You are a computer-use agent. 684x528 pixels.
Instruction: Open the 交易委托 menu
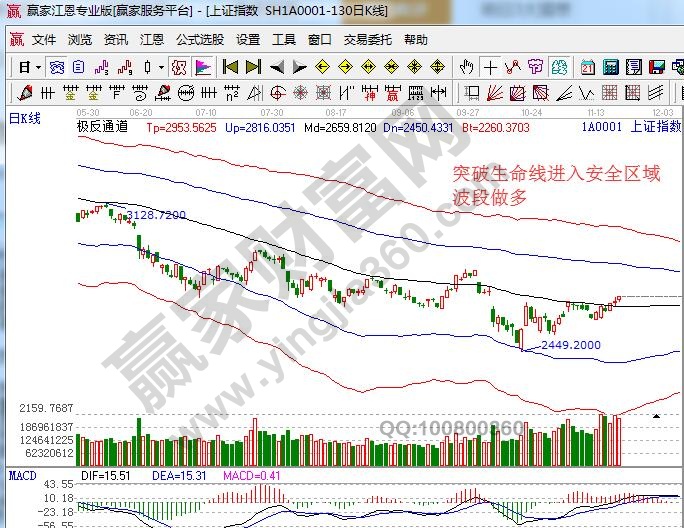(367, 40)
